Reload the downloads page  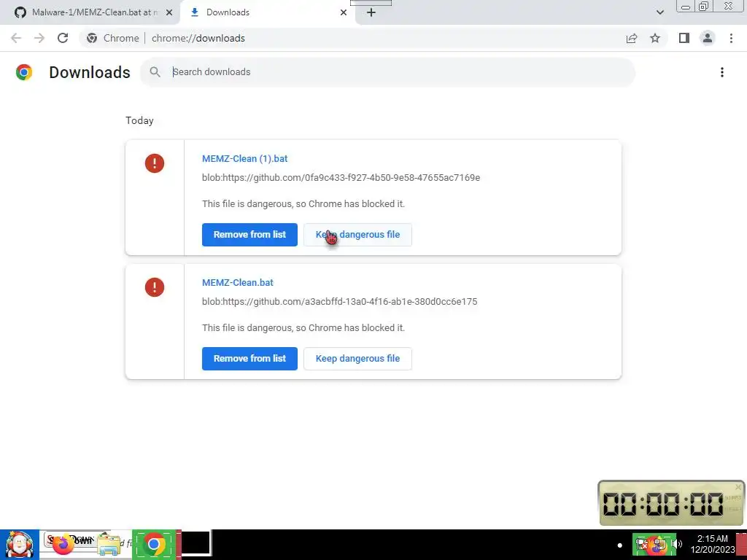tap(63, 38)
